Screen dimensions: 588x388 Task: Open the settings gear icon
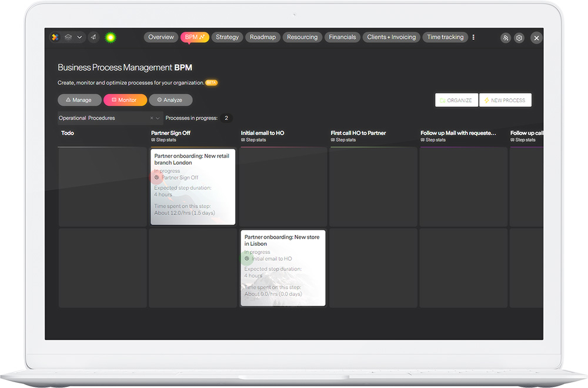(x=519, y=37)
